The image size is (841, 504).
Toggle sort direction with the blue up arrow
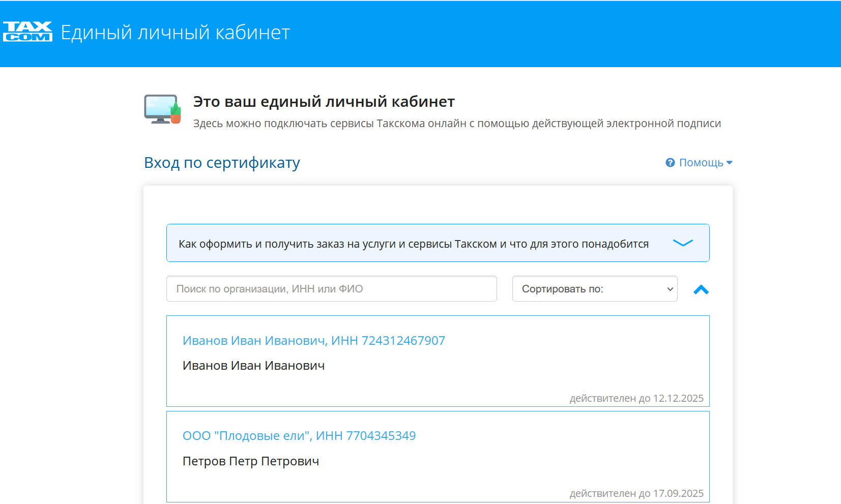pos(701,289)
